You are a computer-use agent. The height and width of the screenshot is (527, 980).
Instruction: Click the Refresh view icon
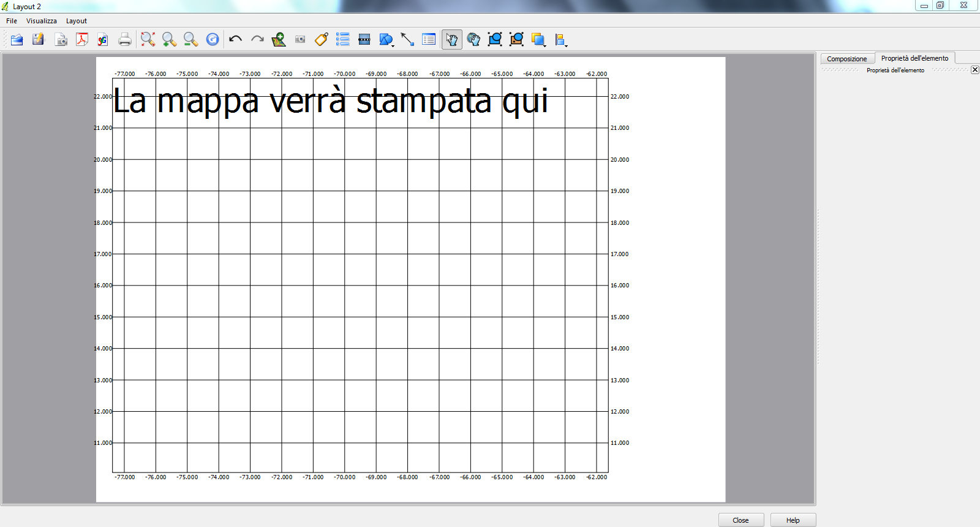coord(213,40)
